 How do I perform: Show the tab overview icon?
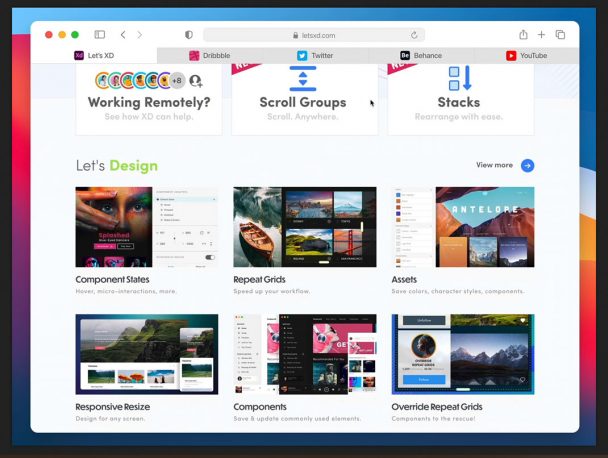560,35
